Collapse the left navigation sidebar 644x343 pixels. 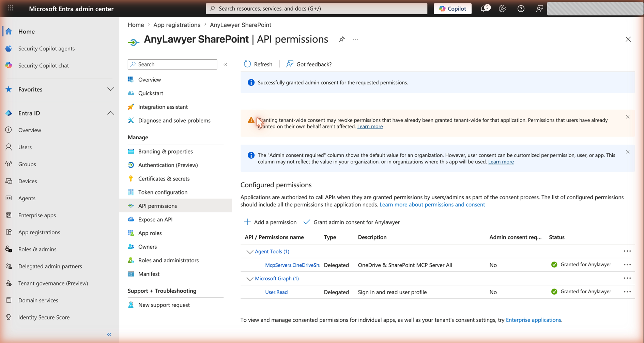click(109, 334)
